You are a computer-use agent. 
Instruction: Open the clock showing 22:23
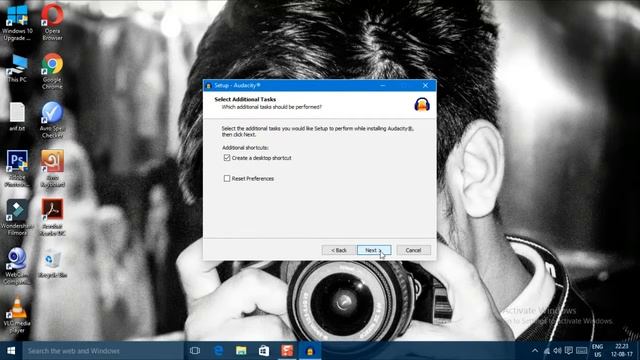(622, 351)
